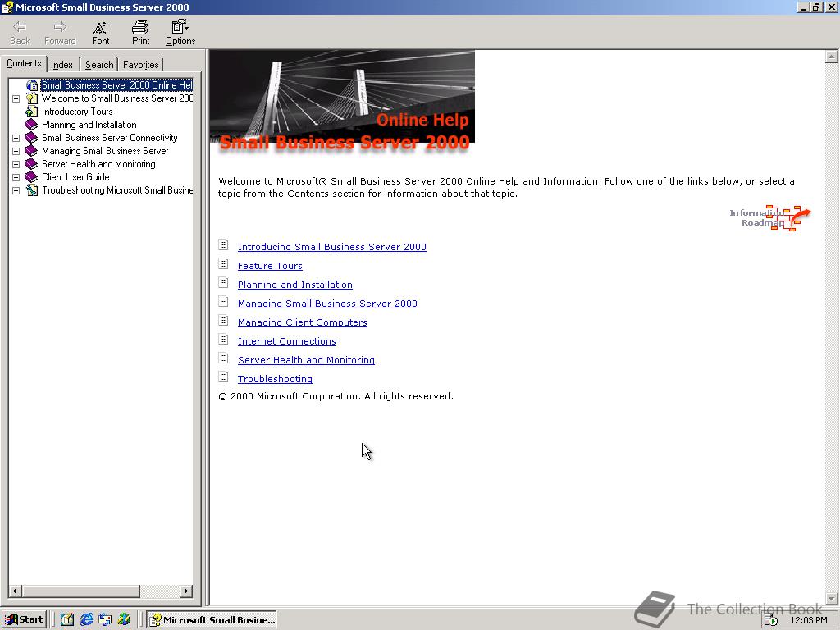Expand Server Health and Monitoring node
Viewport: 840px width, 630px height.
pos(16,164)
